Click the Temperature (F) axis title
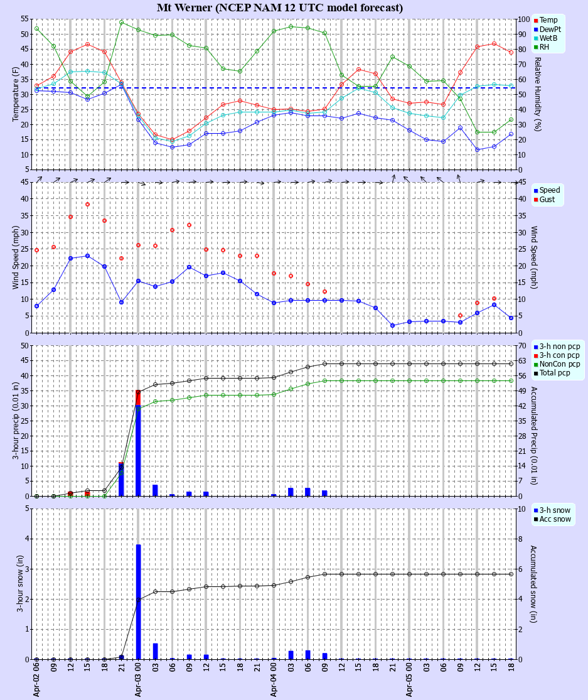Image resolution: width=588 pixels, height=700 pixels. [16, 94]
